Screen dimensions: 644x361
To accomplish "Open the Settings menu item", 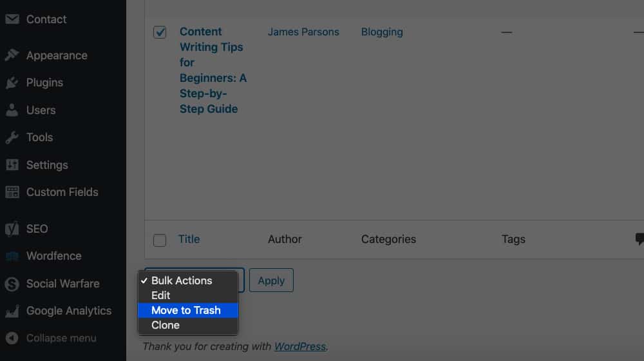I will tap(46, 165).
